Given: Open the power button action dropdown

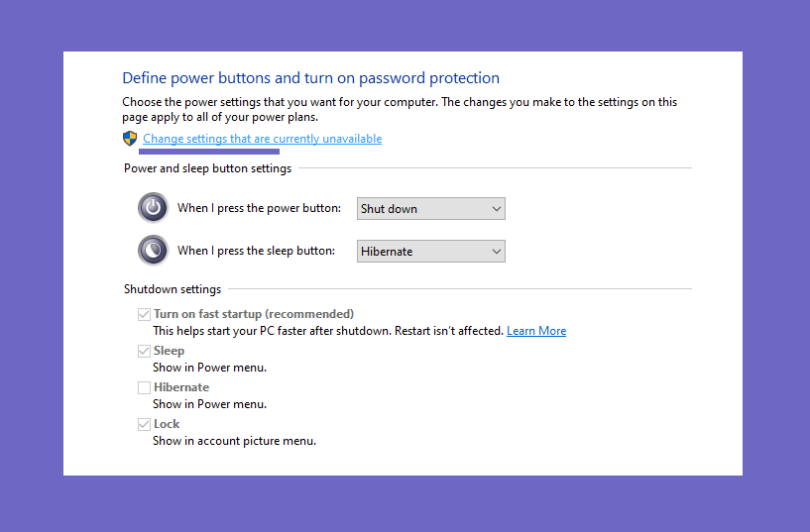Looking at the screenshot, I should pos(431,208).
